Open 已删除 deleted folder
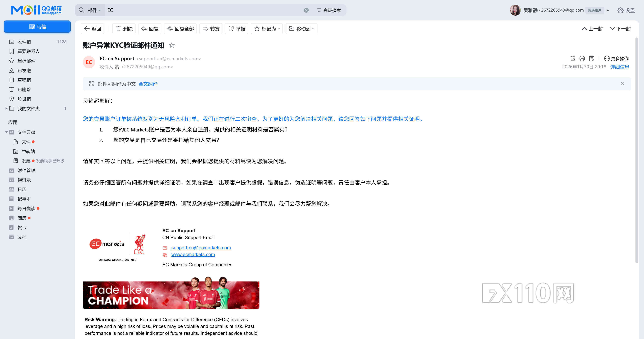The image size is (644, 339). pos(38,89)
